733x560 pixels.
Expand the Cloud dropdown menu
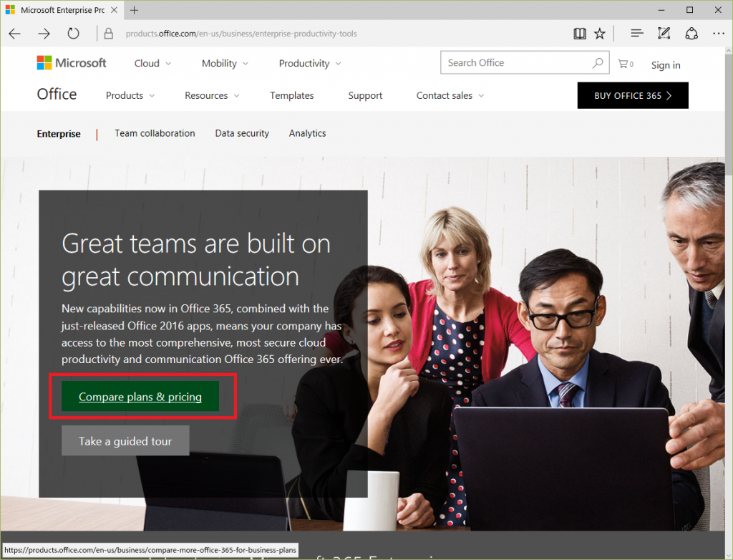pos(152,63)
